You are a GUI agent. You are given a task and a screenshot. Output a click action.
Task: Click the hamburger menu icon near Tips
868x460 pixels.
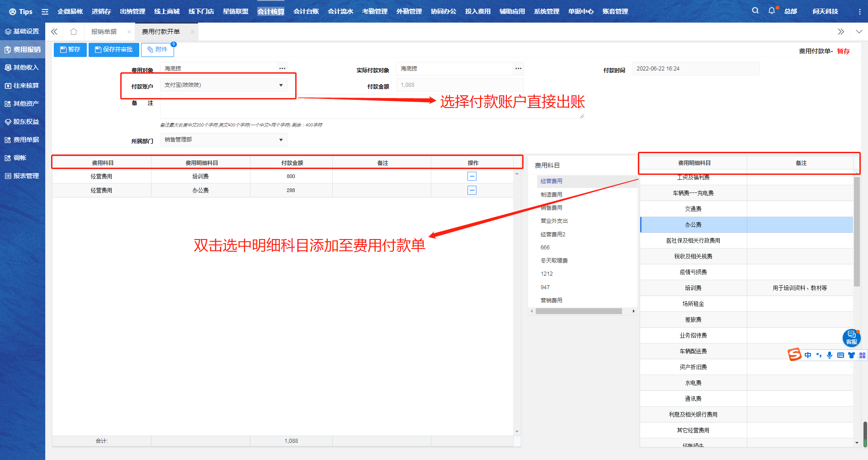(x=44, y=11)
